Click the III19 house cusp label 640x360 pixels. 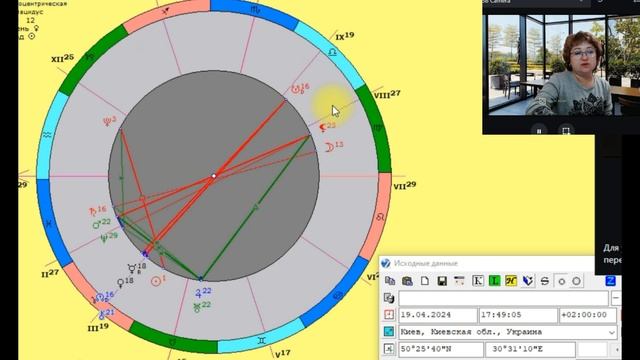[x=98, y=327]
